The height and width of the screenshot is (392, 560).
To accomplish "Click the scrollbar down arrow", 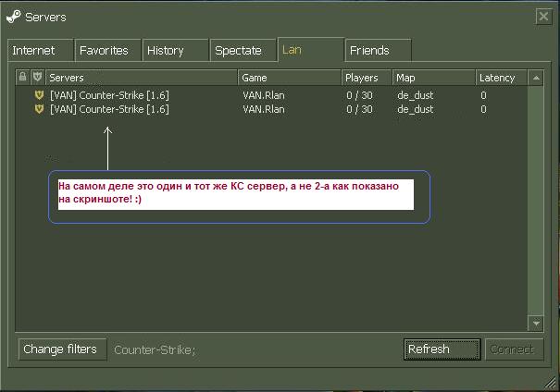I will pyautogui.click(x=536, y=324).
